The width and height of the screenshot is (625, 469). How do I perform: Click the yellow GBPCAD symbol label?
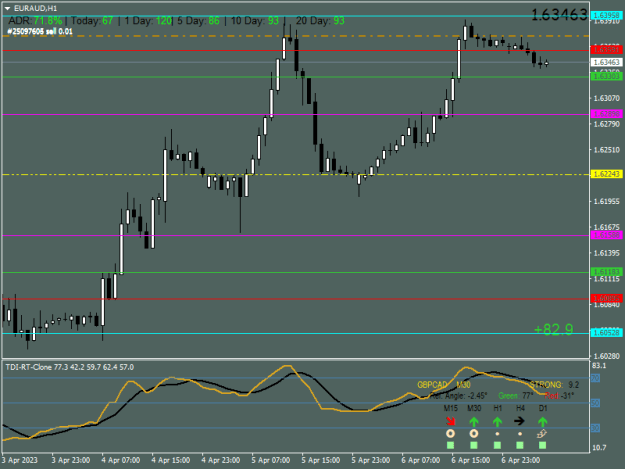(432, 385)
